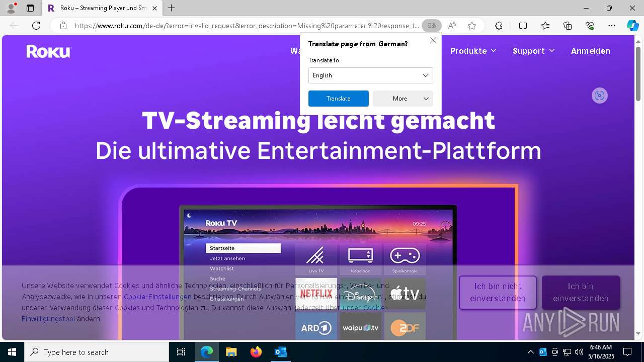
Task: Open a new tab with plus icon
Action: click(172, 8)
